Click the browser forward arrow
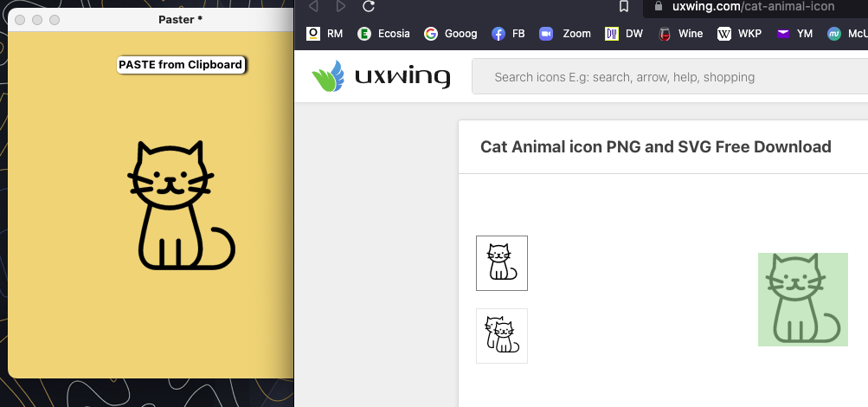Image resolution: width=868 pixels, height=407 pixels. (341, 6)
